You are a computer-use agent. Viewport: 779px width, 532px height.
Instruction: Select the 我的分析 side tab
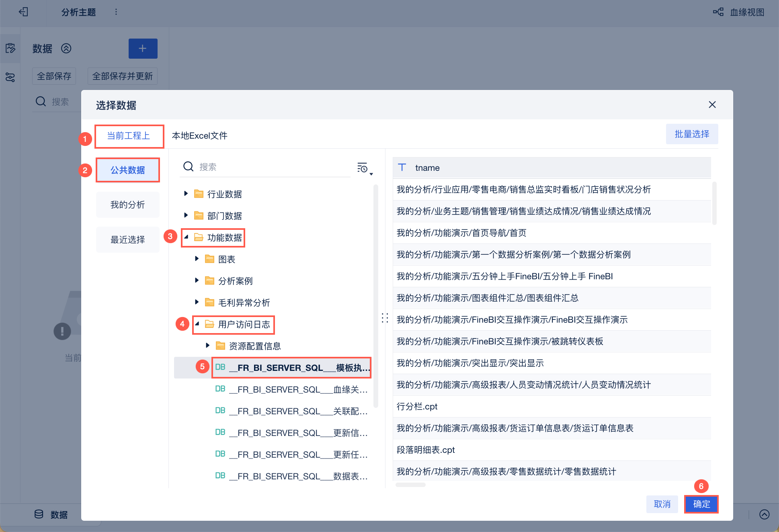tap(127, 205)
